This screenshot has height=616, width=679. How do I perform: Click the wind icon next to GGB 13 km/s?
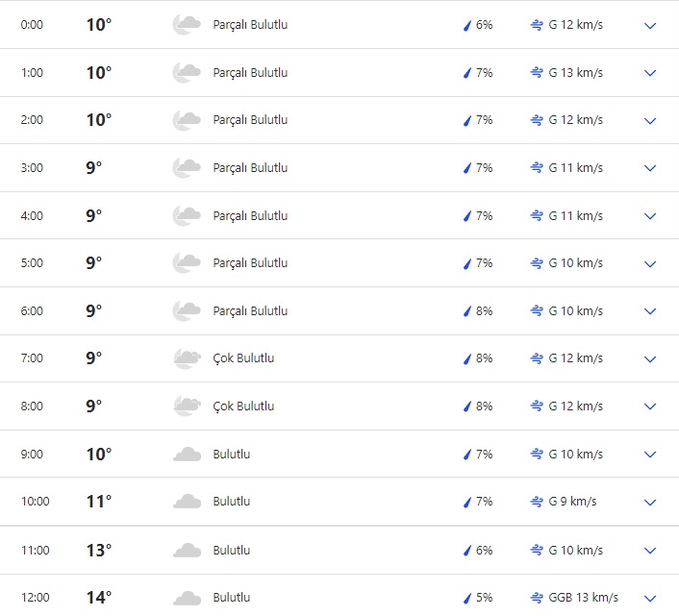coord(537,598)
